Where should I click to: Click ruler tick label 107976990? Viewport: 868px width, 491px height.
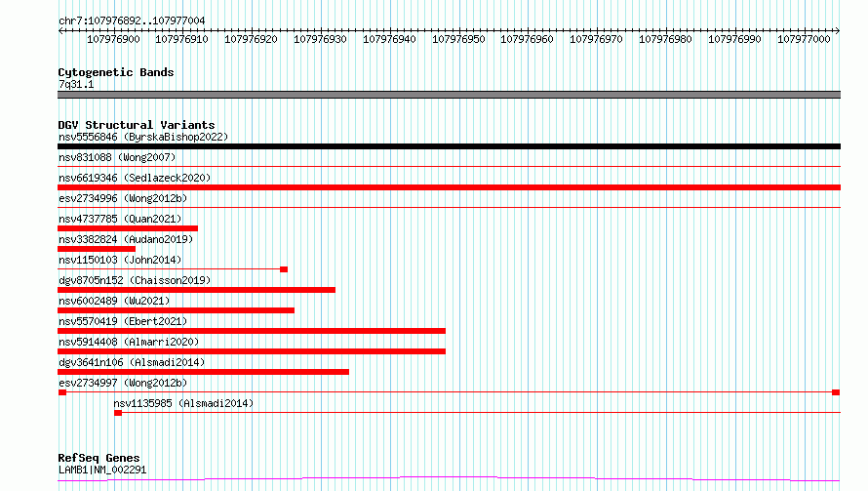pos(734,39)
